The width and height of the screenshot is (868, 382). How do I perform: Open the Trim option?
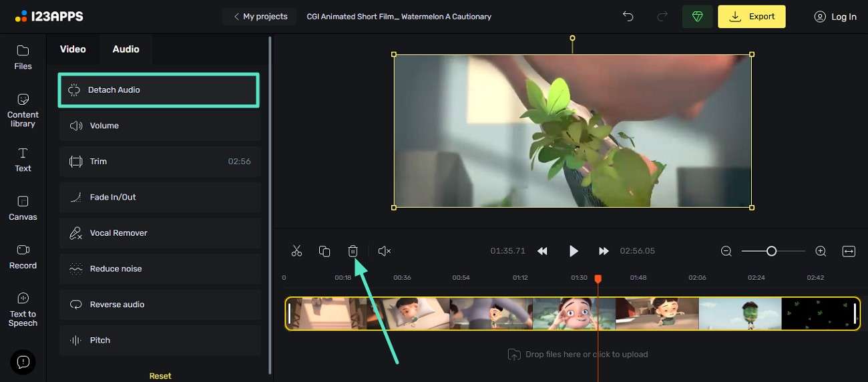(x=159, y=162)
